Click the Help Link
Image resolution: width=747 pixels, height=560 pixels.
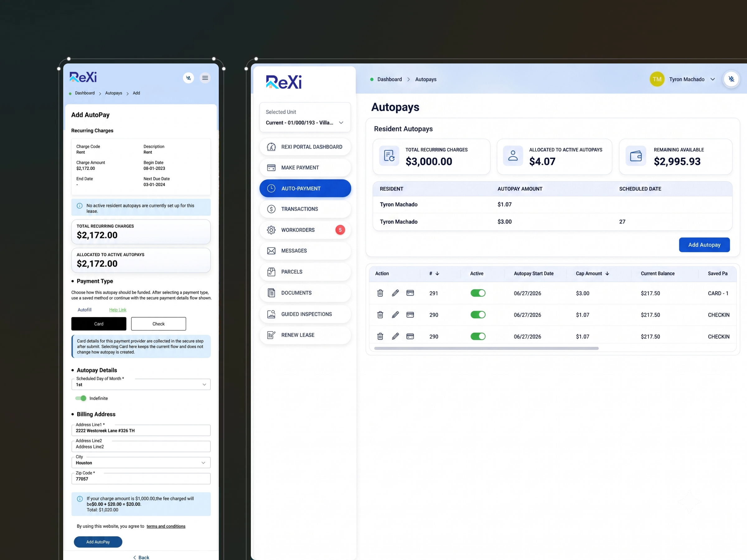(x=118, y=310)
